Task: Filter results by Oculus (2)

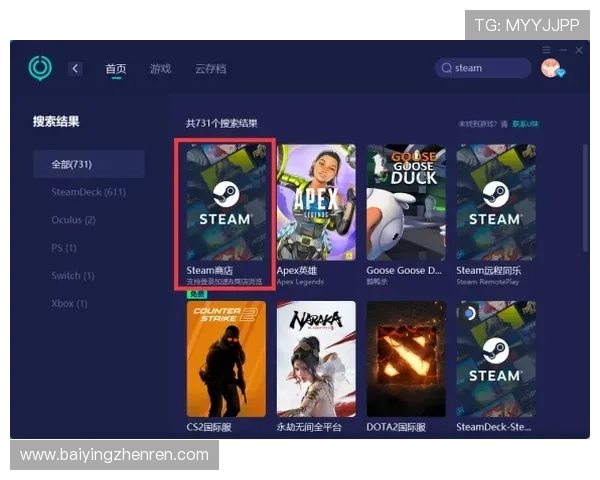Action: coord(74,220)
